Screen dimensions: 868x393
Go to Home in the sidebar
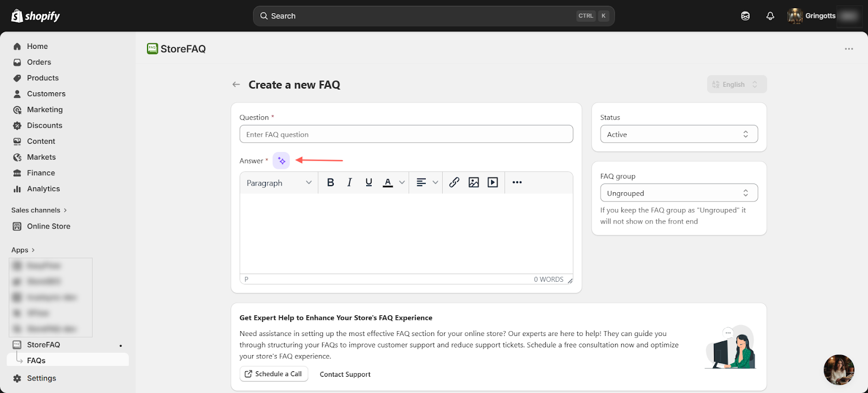pyautogui.click(x=37, y=46)
